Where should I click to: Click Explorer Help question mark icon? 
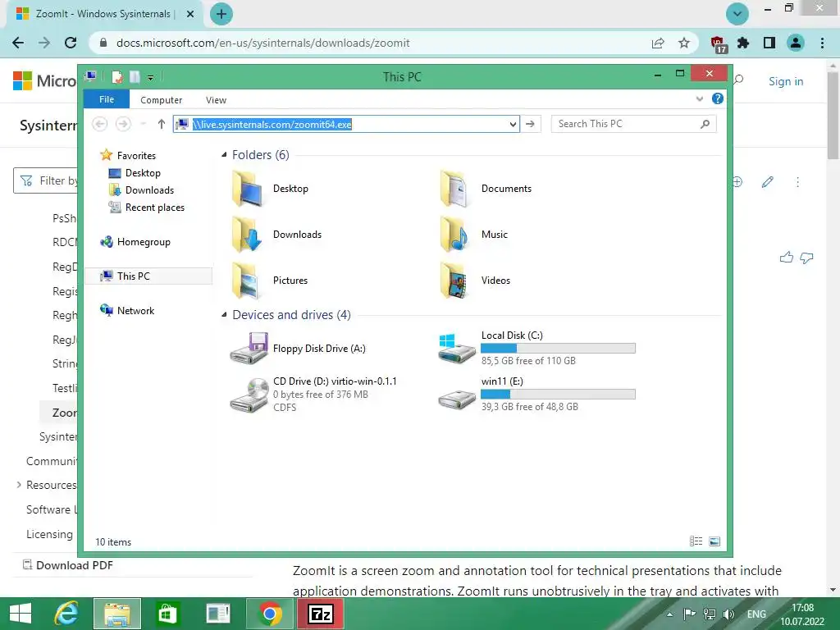[x=717, y=98]
